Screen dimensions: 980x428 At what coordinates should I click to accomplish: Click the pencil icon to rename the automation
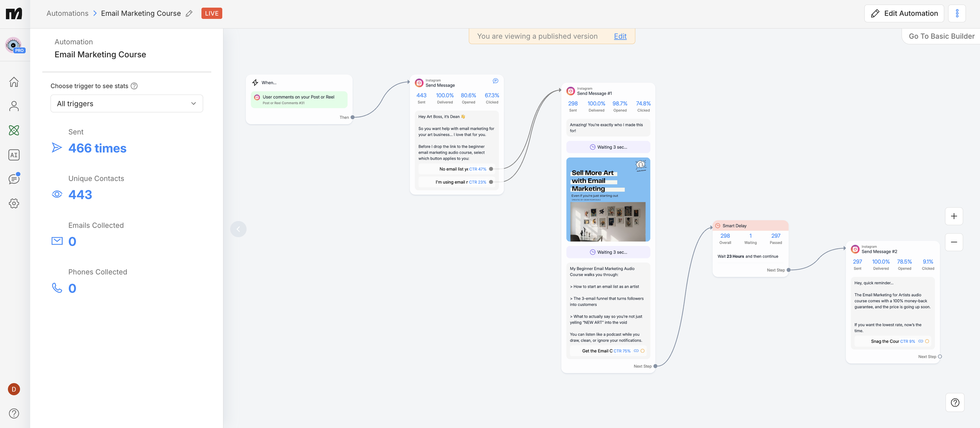pyautogui.click(x=189, y=13)
